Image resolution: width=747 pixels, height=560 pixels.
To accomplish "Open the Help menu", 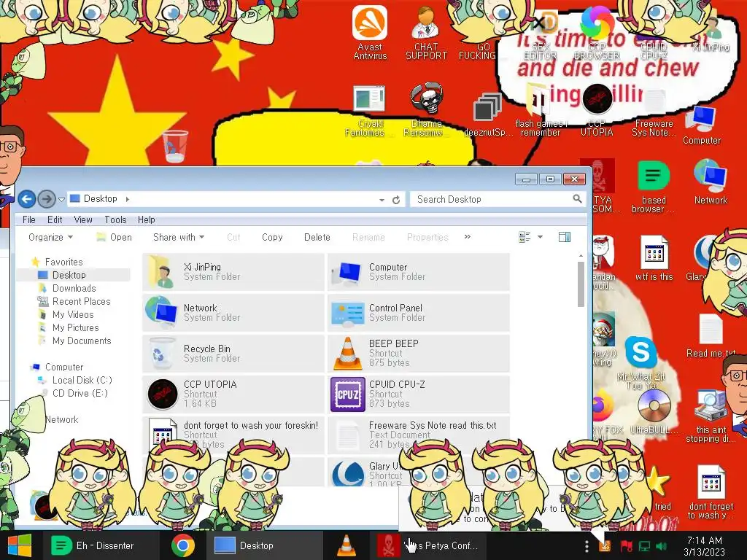I will point(146,219).
